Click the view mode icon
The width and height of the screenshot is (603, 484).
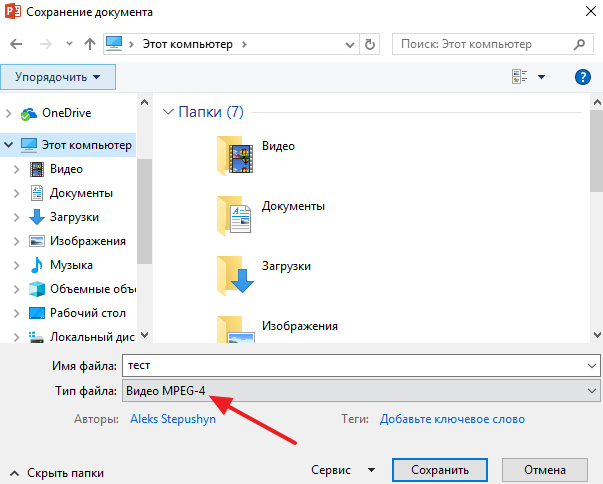519,77
